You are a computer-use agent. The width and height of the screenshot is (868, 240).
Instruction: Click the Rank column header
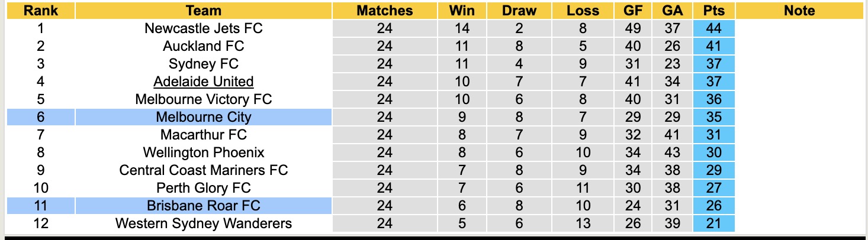pos(40,11)
